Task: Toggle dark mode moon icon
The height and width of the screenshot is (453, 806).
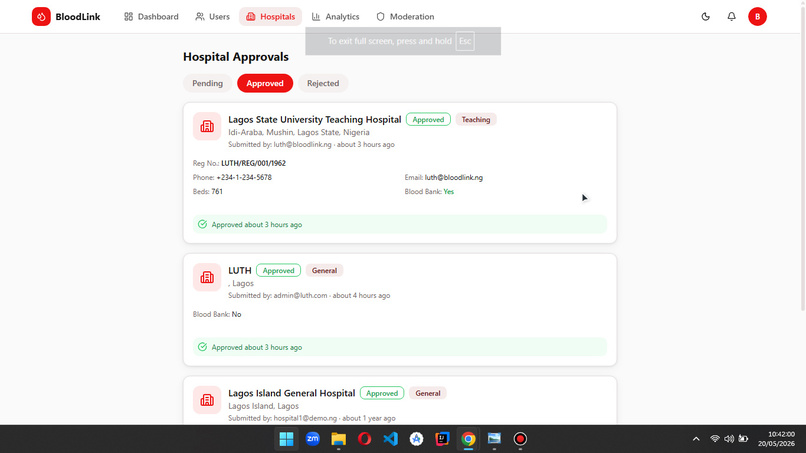Action: [705, 16]
